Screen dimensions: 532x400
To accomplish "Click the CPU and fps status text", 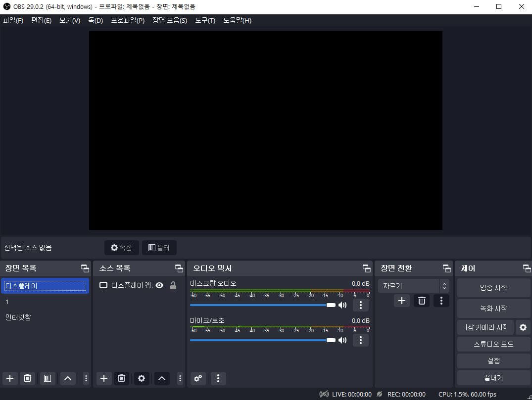I will click(x=467, y=394).
